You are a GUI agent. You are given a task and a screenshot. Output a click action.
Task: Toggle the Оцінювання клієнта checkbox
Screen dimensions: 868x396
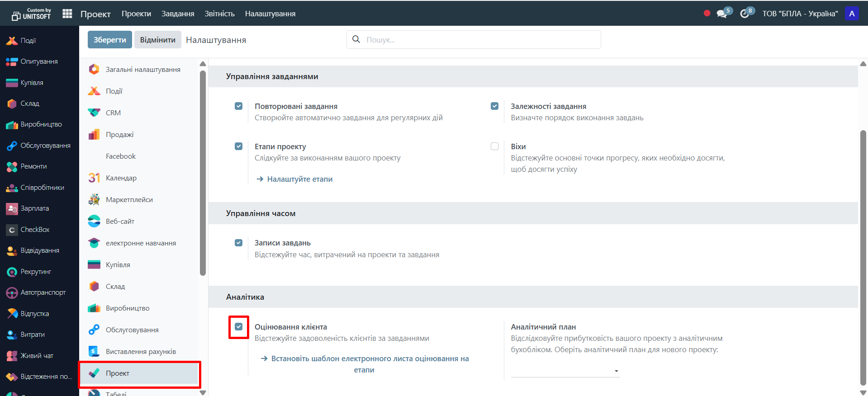[x=239, y=327]
